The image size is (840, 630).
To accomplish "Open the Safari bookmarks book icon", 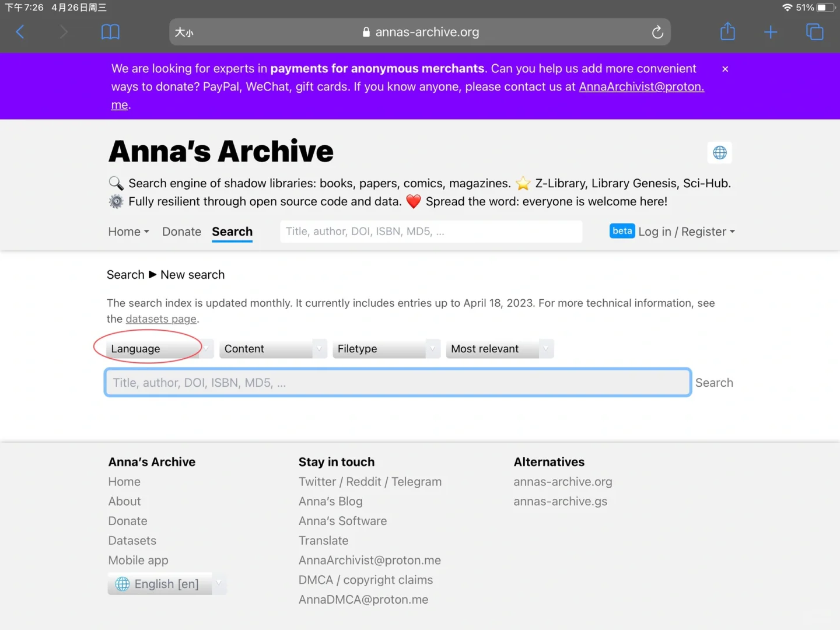I will [110, 32].
